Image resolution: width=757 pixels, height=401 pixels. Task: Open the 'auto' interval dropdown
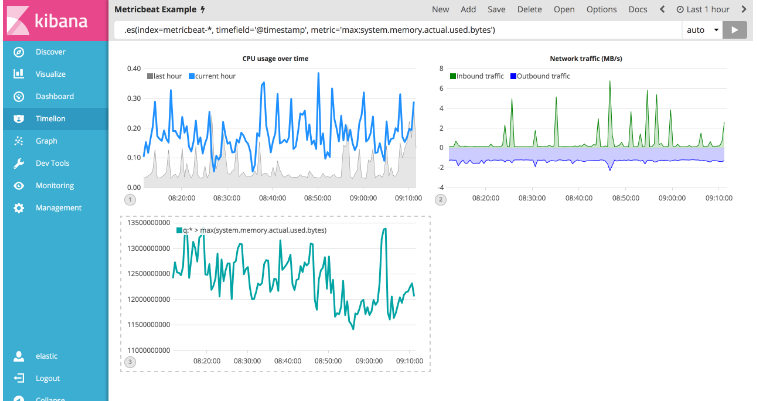click(702, 30)
